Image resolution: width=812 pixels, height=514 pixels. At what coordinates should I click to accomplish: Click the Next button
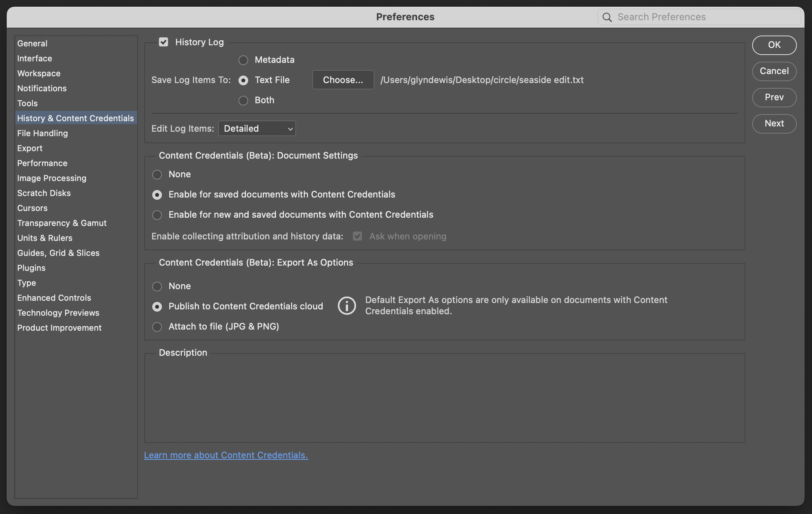pos(774,123)
